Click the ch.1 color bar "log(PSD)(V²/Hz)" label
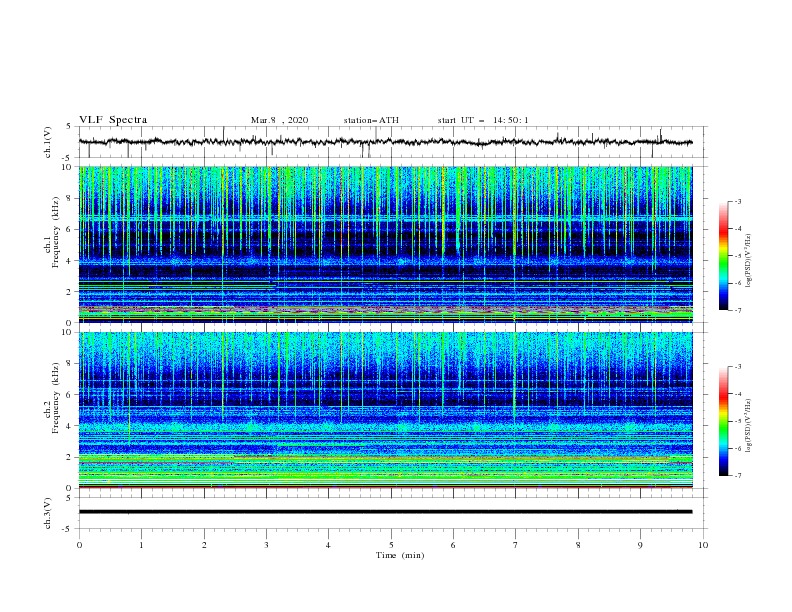The width and height of the screenshot is (792, 612). (x=749, y=261)
